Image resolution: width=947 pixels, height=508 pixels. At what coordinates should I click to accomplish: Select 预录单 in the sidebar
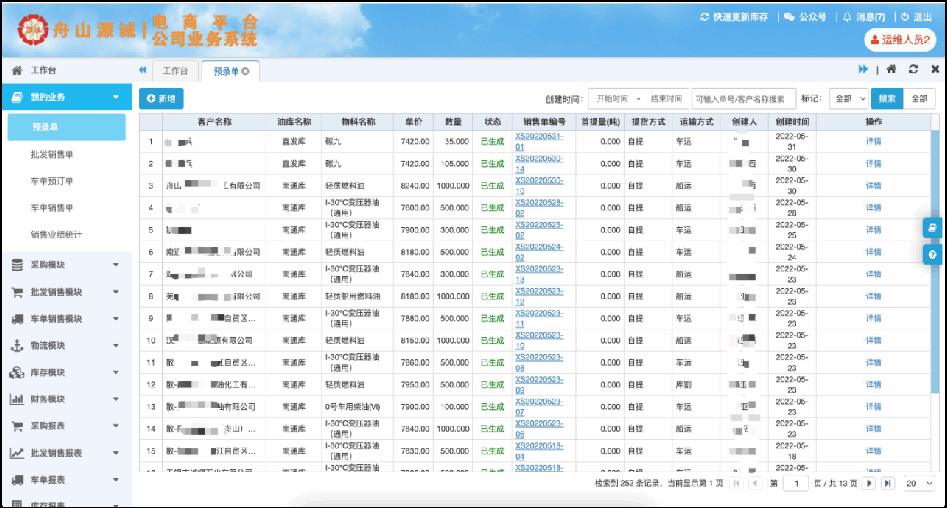(66, 127)
